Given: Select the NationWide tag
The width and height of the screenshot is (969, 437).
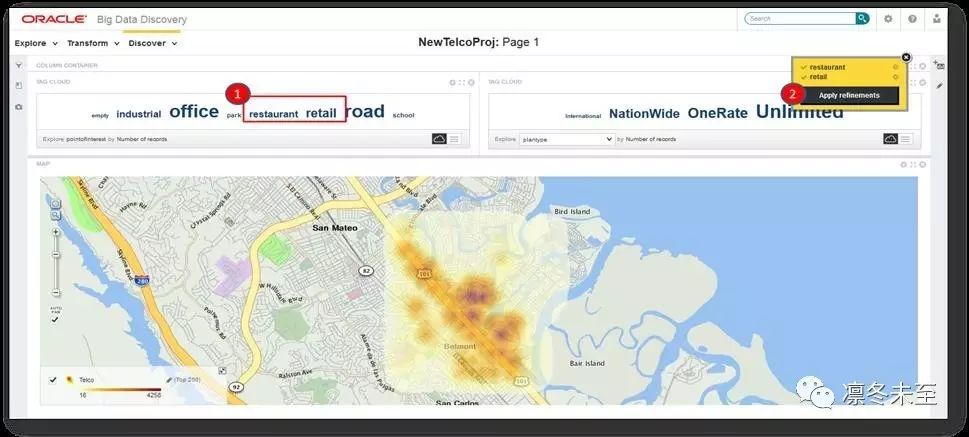Looking at the screenshot, I should [644, 114].
